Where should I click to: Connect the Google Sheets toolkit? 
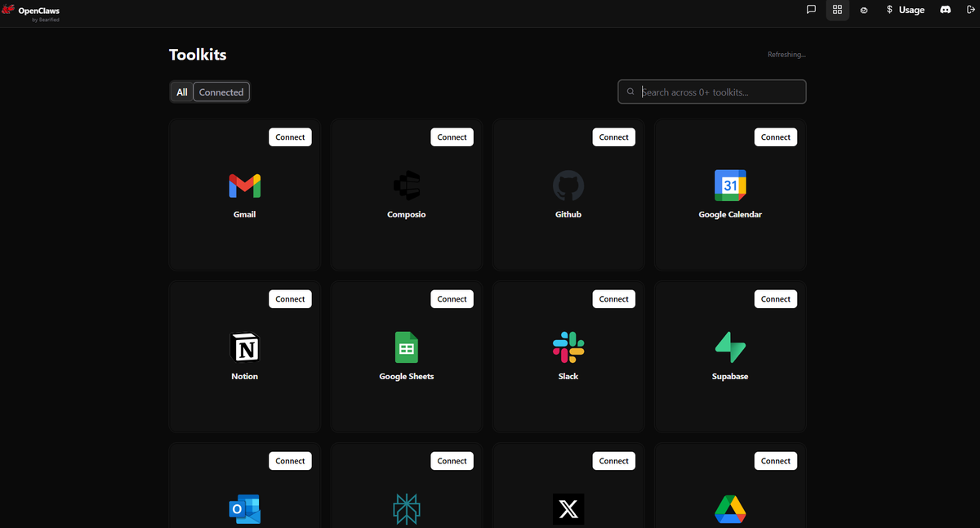point(452,299)
